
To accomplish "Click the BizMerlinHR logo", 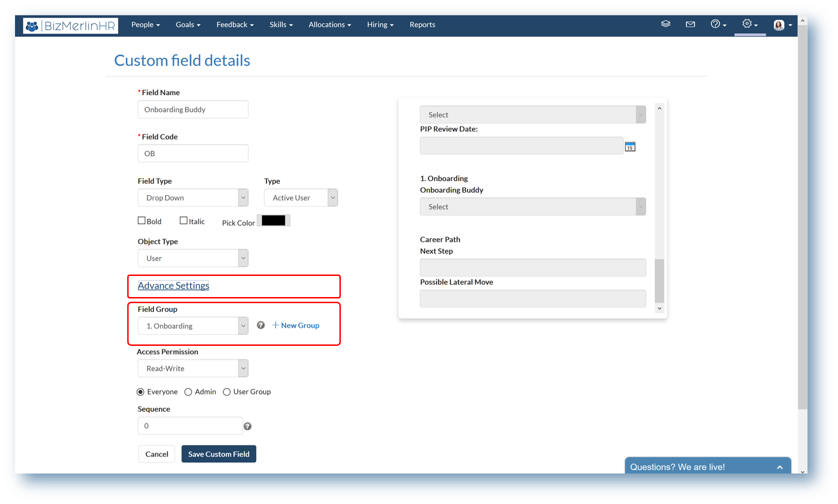I will [70, 25].
